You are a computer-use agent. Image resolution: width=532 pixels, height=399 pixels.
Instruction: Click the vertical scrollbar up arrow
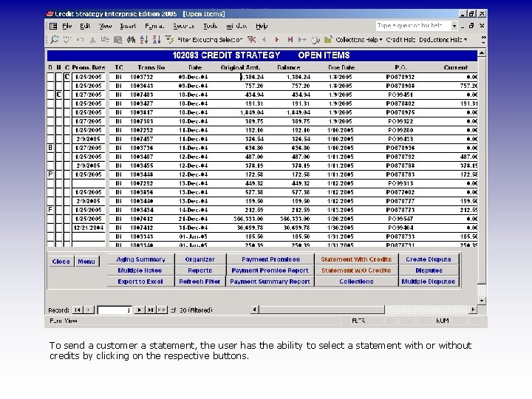point(482,53)
